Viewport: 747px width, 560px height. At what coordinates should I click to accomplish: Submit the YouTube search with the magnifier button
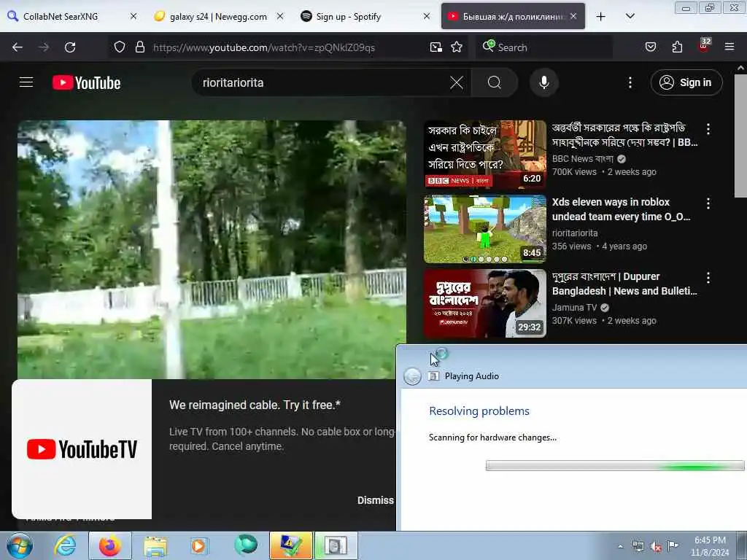coord(495,82)
